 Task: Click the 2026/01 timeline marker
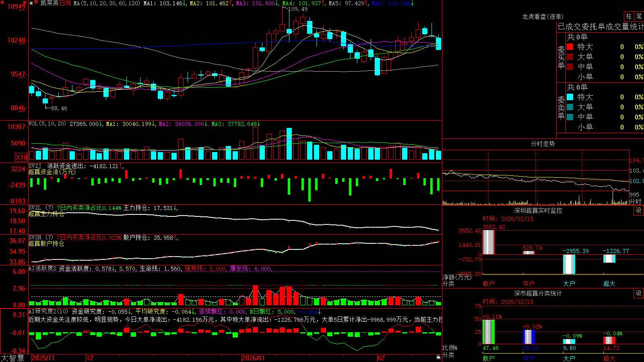253,358
